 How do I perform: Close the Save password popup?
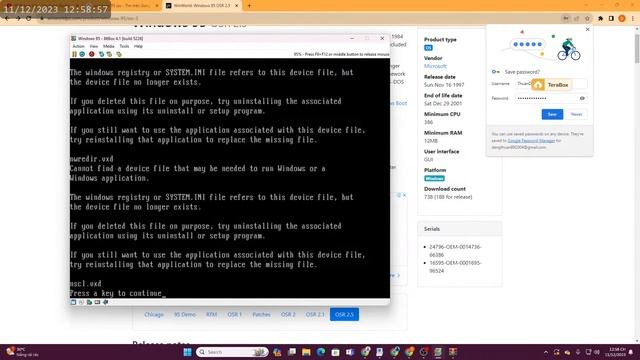point(587,29)
